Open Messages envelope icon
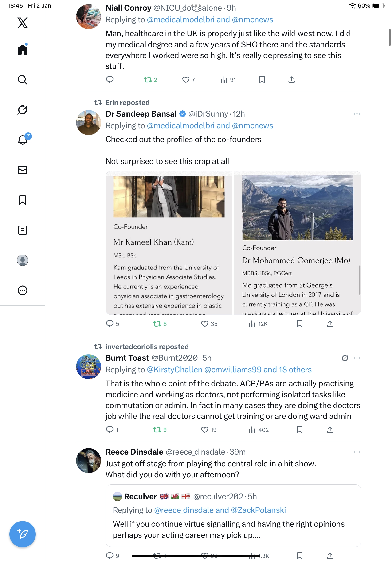This screenshot has width=392, height=561. (23, 170)
